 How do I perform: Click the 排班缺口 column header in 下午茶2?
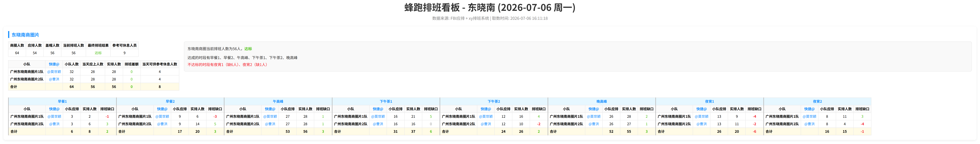(539, 109)
